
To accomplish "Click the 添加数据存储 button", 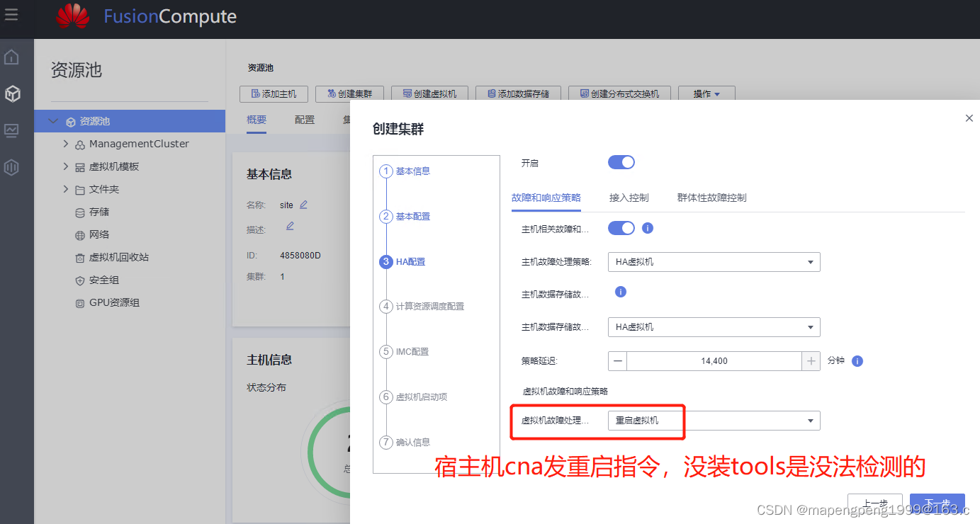I will [x=518, y=93].
